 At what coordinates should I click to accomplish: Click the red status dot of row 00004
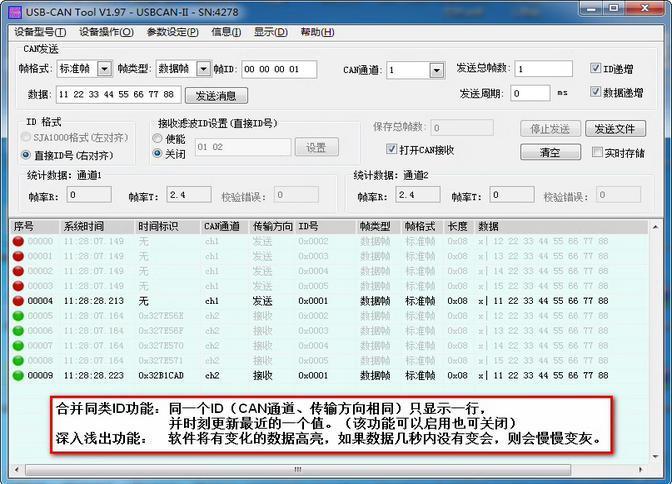(x=18, y=301)
